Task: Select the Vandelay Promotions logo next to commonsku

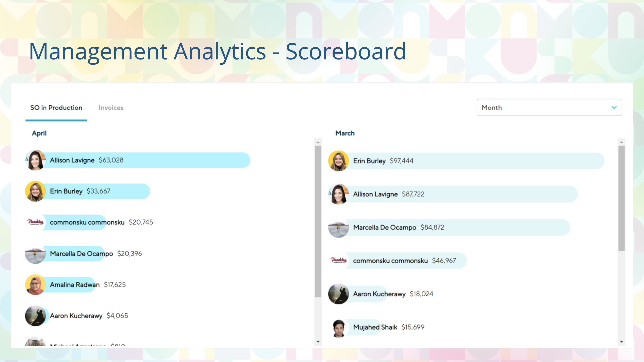Action: coord(35,222)
